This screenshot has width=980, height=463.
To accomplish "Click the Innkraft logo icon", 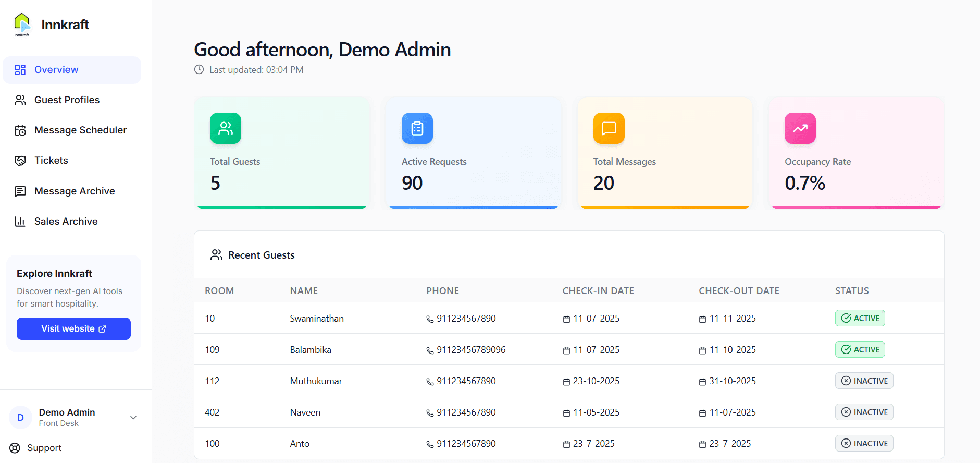I will (x=22, y=25).
